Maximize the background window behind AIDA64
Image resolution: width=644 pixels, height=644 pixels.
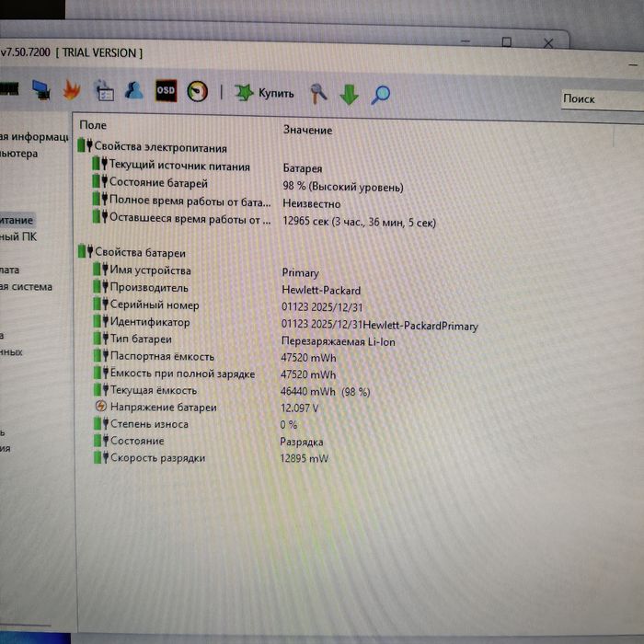(507, 42)
